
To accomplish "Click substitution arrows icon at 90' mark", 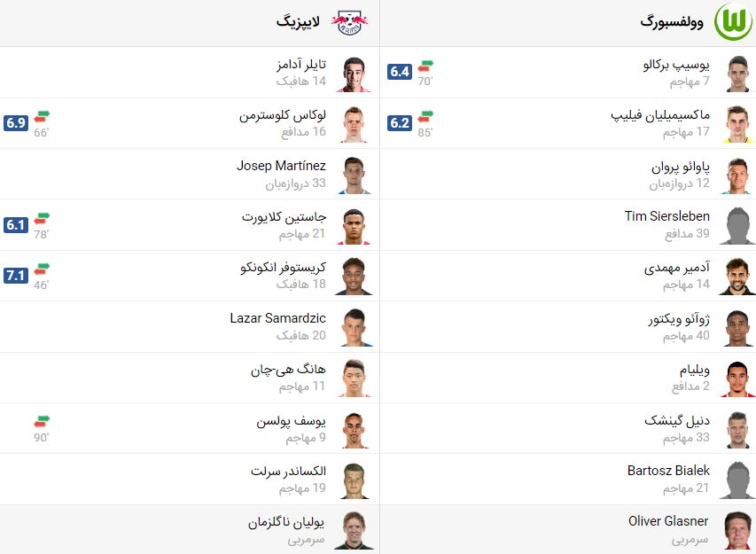I will click(42, 422).
